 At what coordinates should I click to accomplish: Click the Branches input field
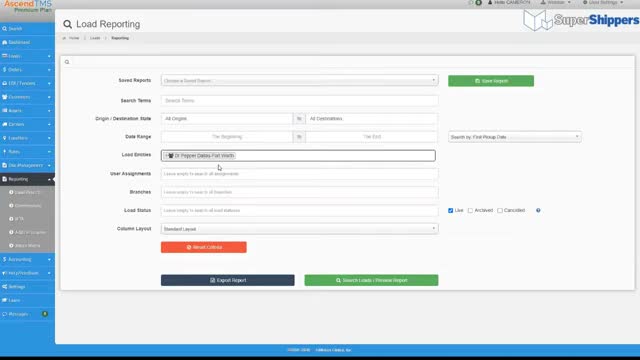(x=300, y=192)
